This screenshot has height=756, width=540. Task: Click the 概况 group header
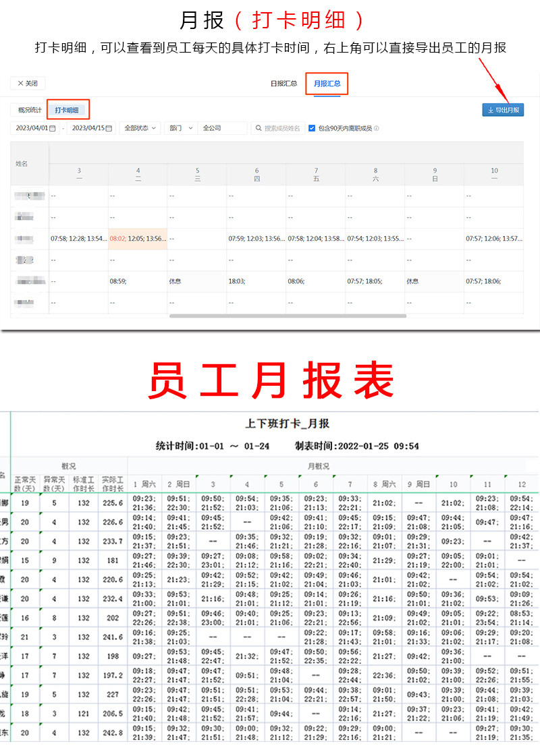(69, 466)
